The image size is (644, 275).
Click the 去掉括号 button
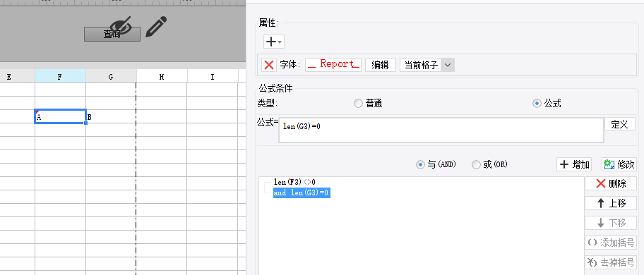(611, 262)
